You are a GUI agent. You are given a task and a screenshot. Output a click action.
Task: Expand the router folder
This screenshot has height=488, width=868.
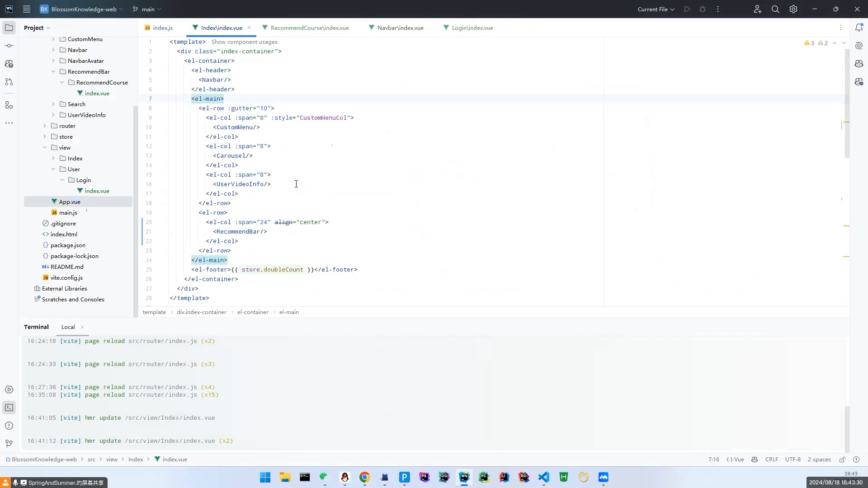click(x=45, y=126)
